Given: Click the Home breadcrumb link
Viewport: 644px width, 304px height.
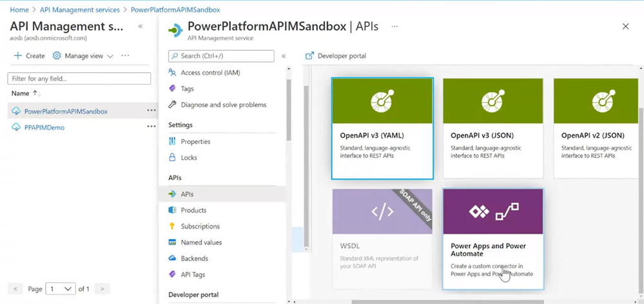Looking at the screenshot, I should (19, 10).
